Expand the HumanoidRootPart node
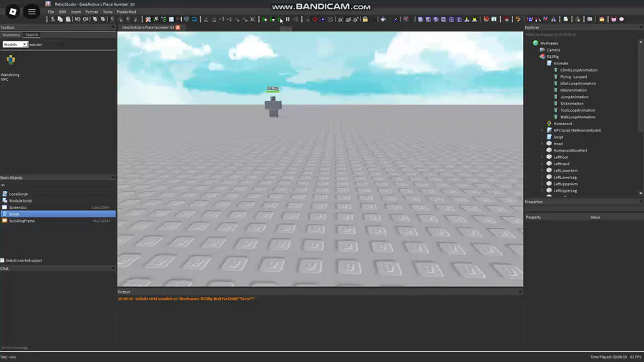Image resolution: width=644 pixels, height=362 pixels. tap(542, 151)
